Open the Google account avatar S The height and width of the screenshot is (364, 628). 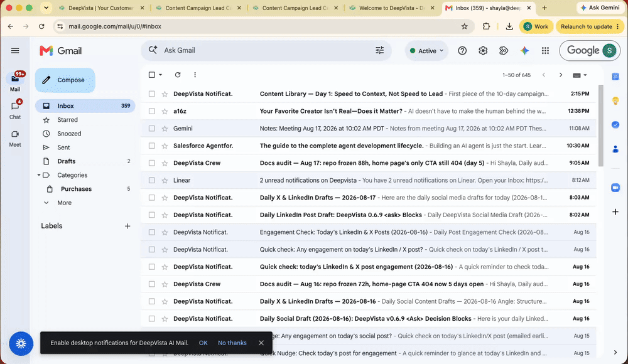(609, 50)
